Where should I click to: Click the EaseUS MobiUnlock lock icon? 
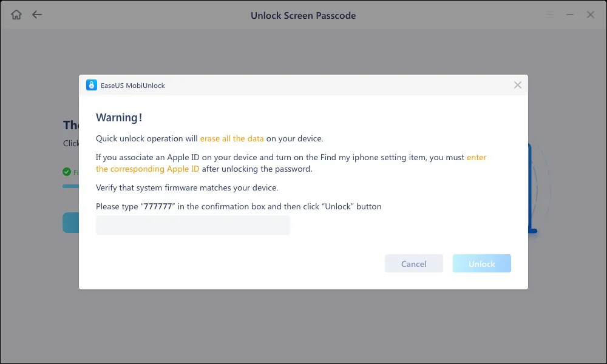(92, 85)
